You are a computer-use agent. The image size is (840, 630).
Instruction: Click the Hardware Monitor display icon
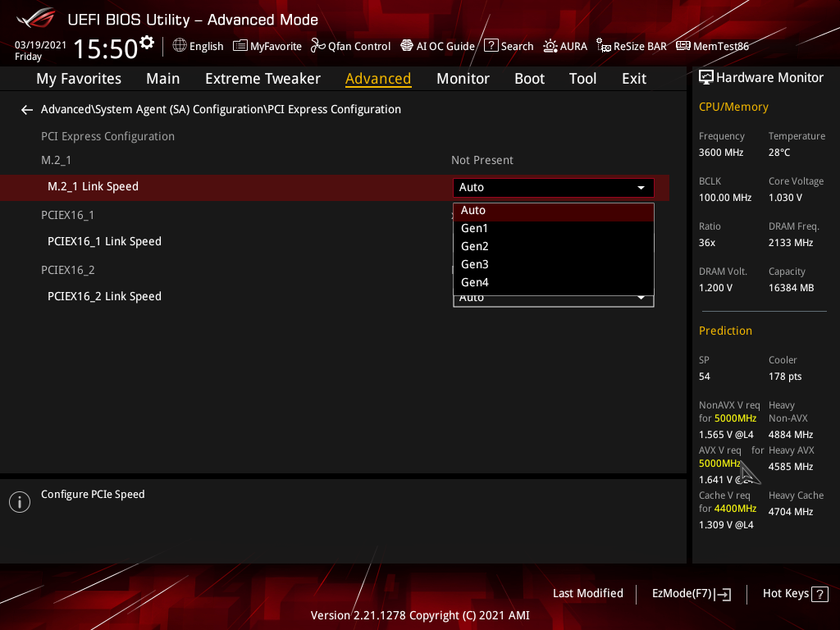click(706, 78)
